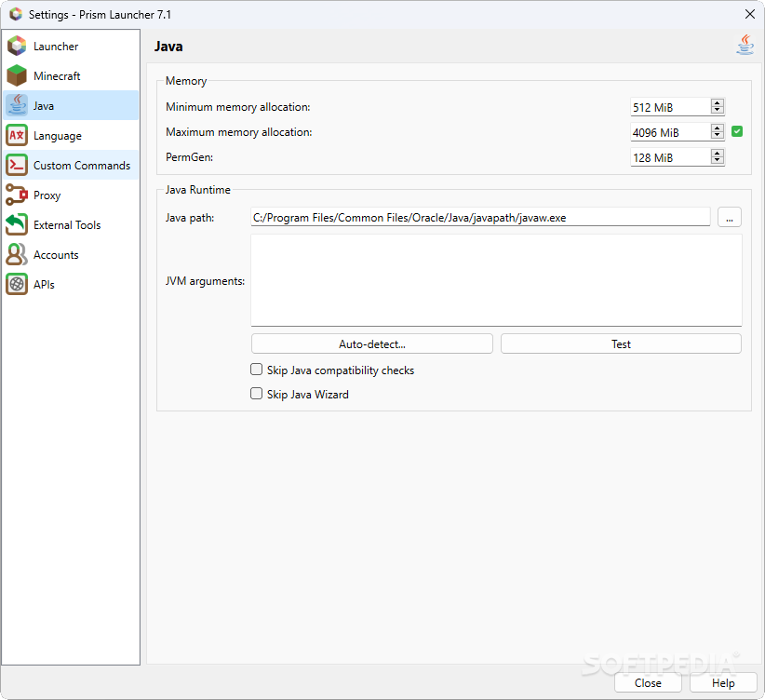The height and width of the screenshot is (700, 765).
Task: Click the "Java path:" label
Action: [x=190, y=218]
